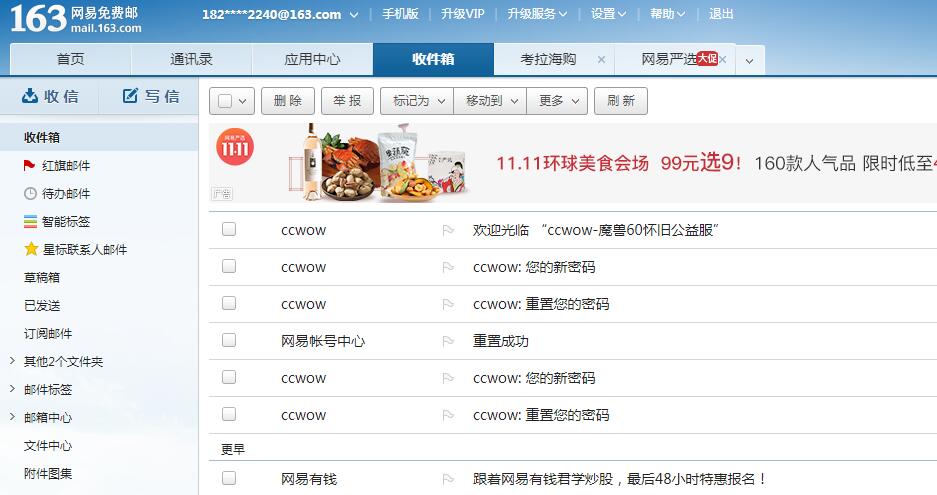Screen dimensions: 937x495
Task: Switch to the 应用中心 tab
Action: tap(312, 59)
